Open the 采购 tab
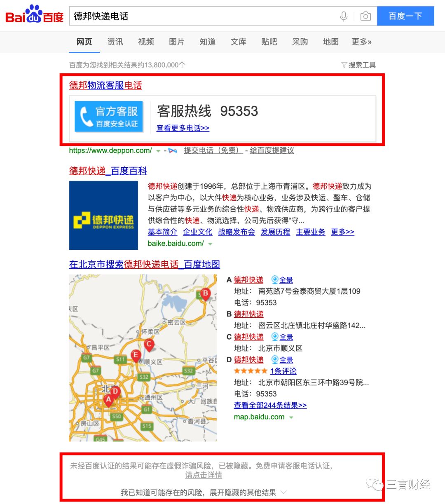Screen dimensions: 445x504 (x=300, y=42)
